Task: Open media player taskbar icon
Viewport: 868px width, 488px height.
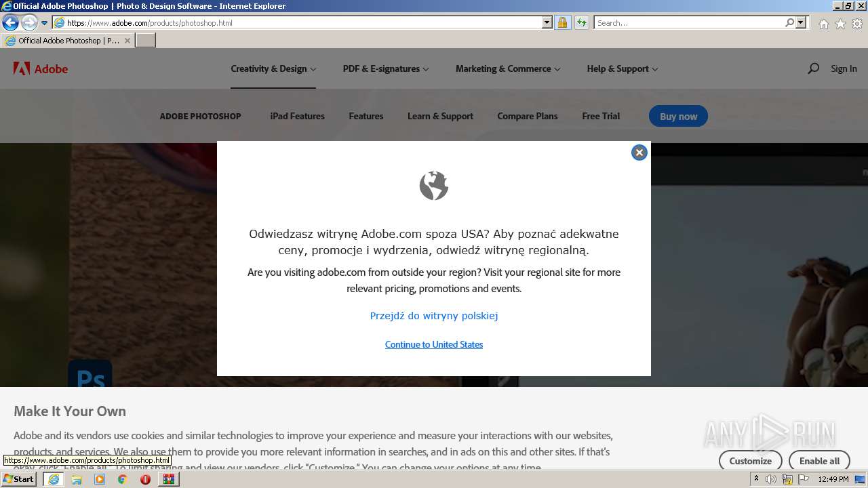Action: 100,479
